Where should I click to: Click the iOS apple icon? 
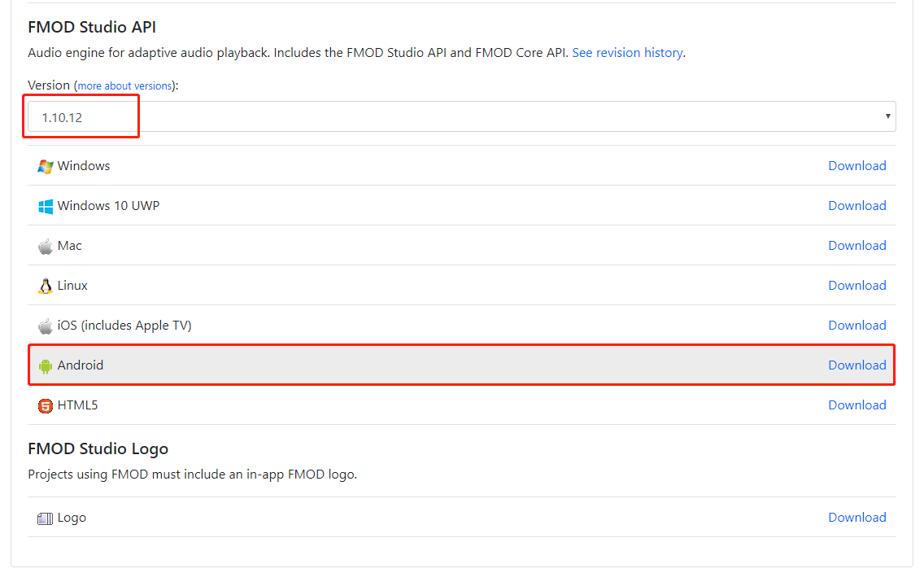pos(46,326)
